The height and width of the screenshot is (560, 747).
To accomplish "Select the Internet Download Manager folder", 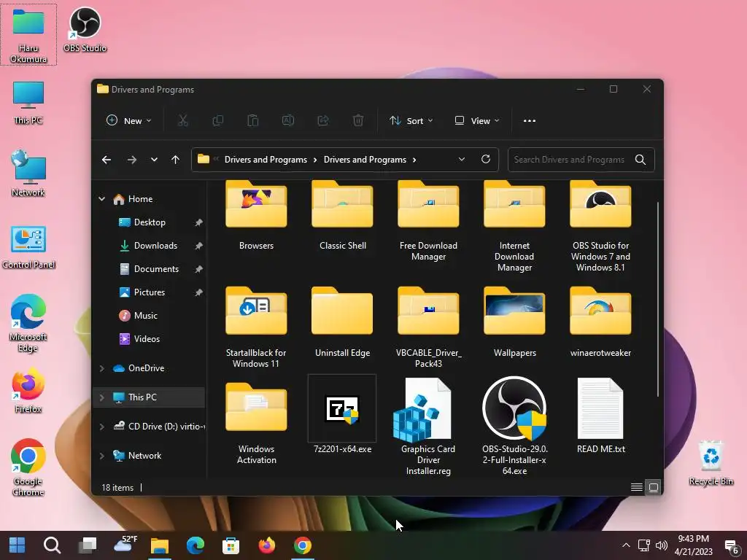I will pyautogui.click(x=514, y=227).
